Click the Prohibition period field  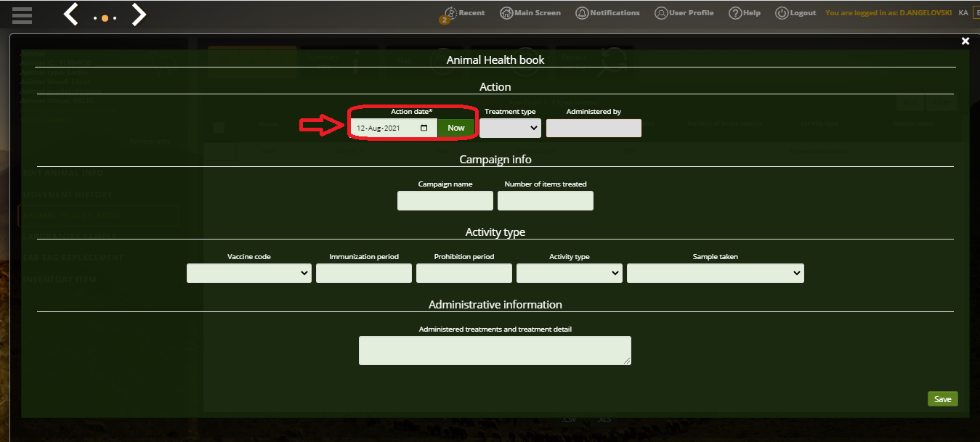(464, 273)
